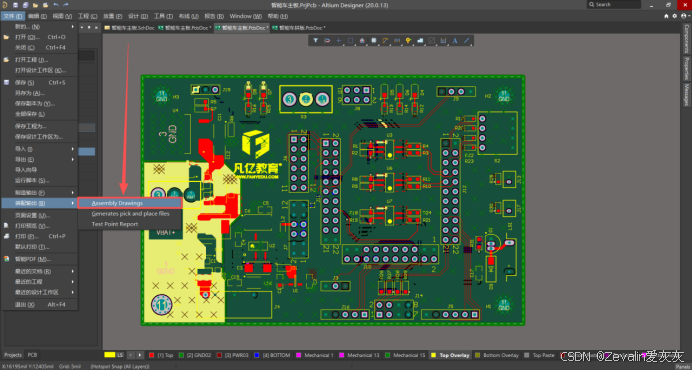The image size is (692, 371).
Task: Select the [4] BOTTOM layer tab
Action: point(272,355)
